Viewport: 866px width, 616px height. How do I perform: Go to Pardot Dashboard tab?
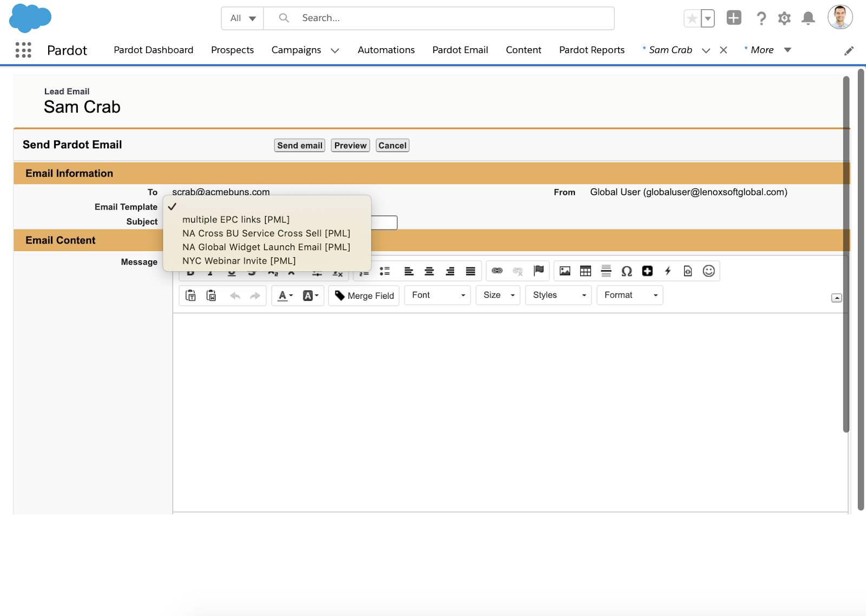(153, 50)
